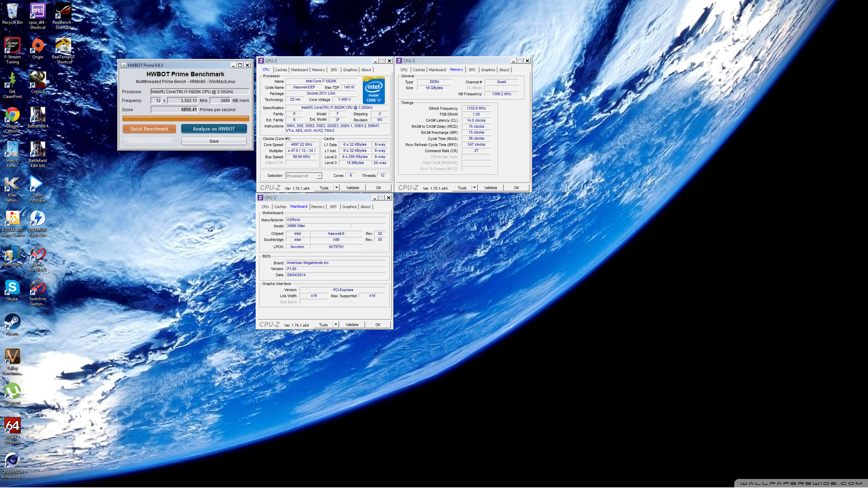This screenshot has width=868, height=488.
Task: Switch to Graphics tab in CPU window
Action: click(x=350, y=70)
